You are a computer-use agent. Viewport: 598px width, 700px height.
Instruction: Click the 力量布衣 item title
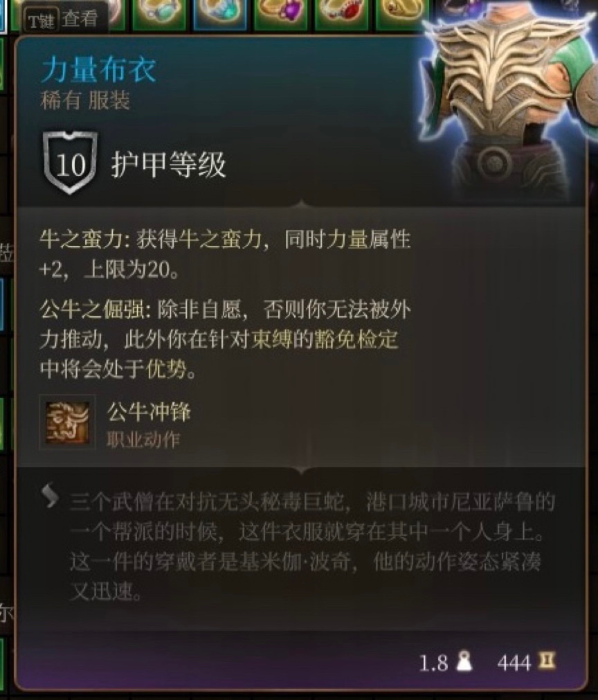pos(98,70)
